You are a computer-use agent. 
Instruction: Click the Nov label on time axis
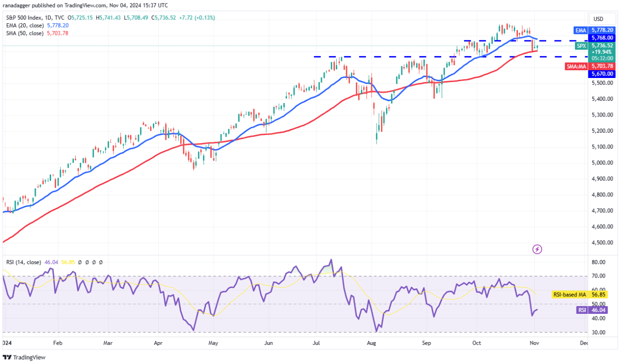pyautogui.click(x=534, y=344)
